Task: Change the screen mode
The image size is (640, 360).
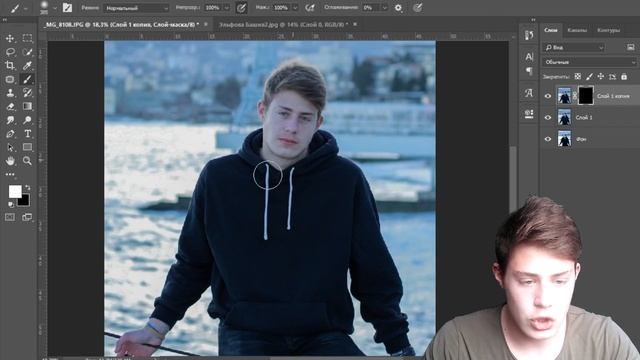Action: [x=27, y=217]
